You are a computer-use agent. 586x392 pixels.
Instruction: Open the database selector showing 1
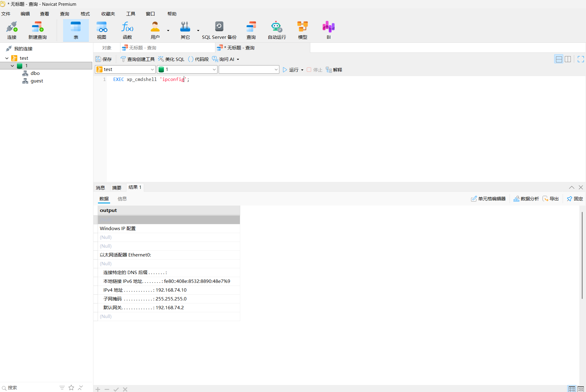[x=187, y=69]
